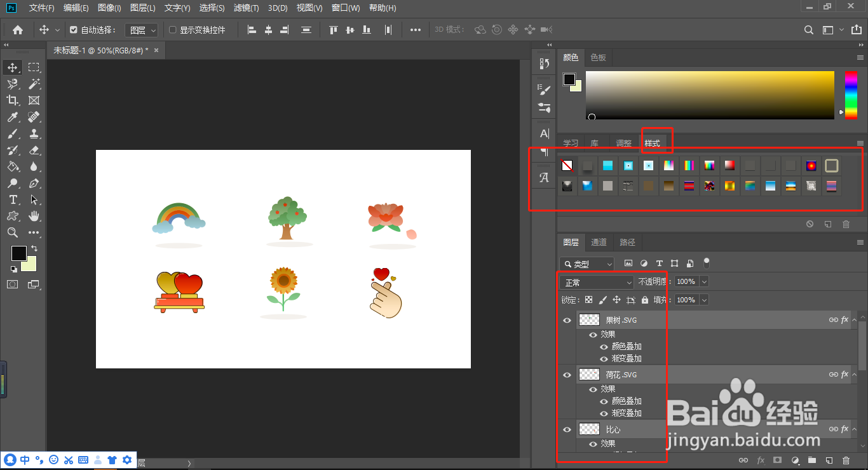Viewport: 868px width, 470px height.
Task: Select the Crop tool
Action: pyautogui.click(x=13, y=100)
